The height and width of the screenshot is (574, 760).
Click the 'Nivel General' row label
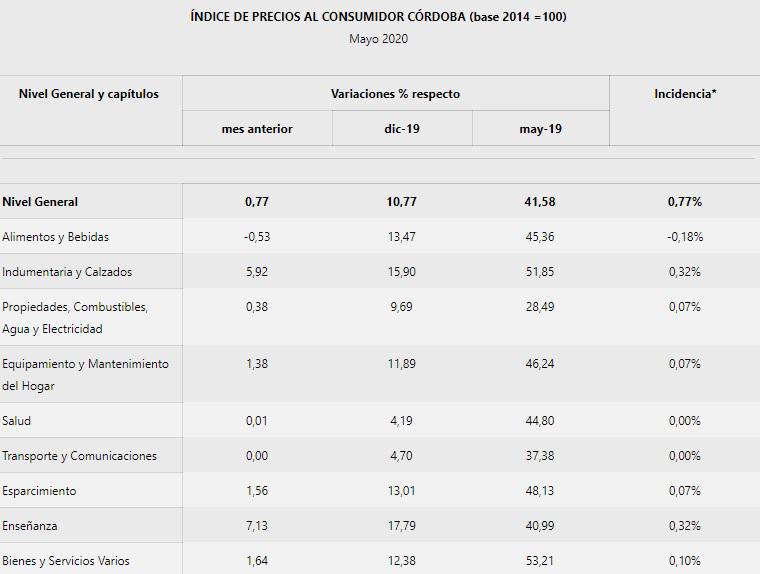pyautogui.click(x=40, y=202)
